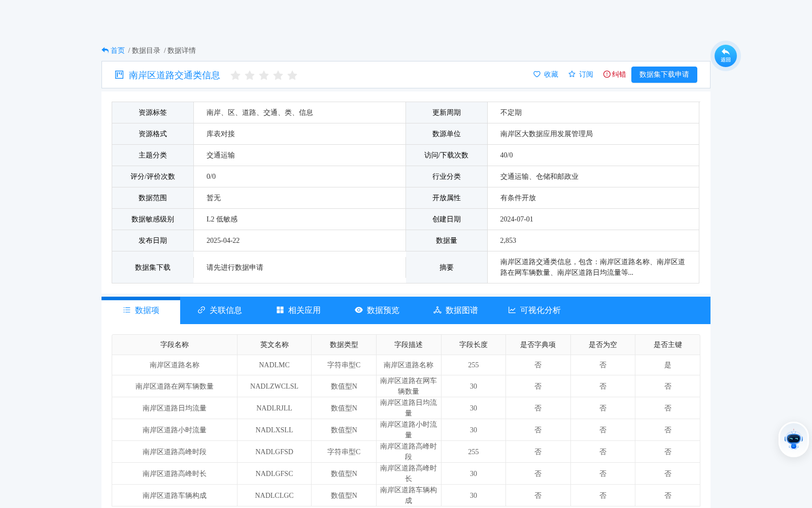Click the NADLRJLL cell
Image resolution: width=812 pixels, height=508 pixels.
pyautogui.click(x=275, y=408)
